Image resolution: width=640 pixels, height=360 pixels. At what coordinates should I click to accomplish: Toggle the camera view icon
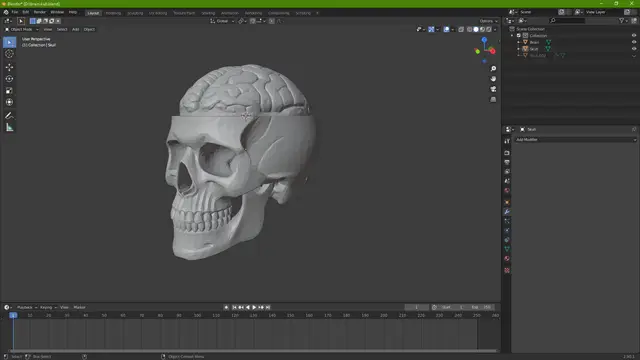[493, 89]
